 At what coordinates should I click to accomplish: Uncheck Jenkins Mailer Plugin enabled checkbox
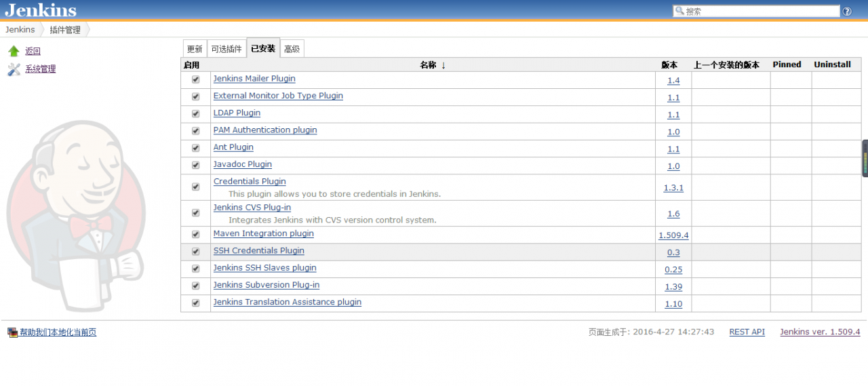point(196,79)
